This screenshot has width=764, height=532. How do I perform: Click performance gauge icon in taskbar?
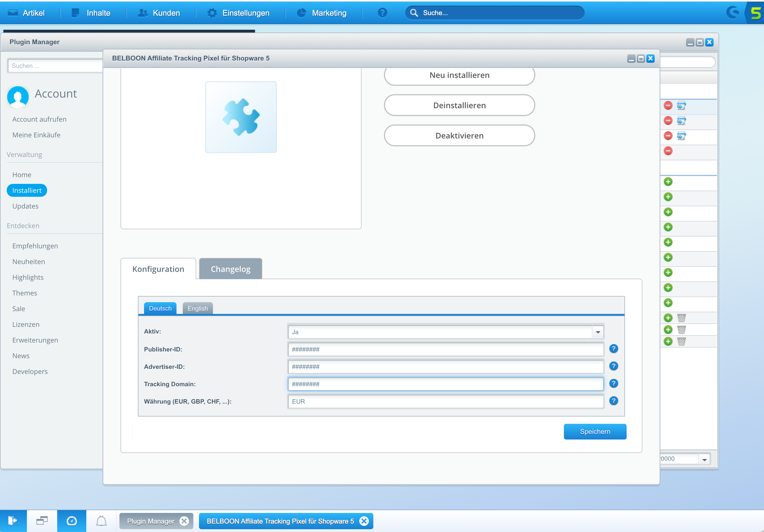coord(71,521)
